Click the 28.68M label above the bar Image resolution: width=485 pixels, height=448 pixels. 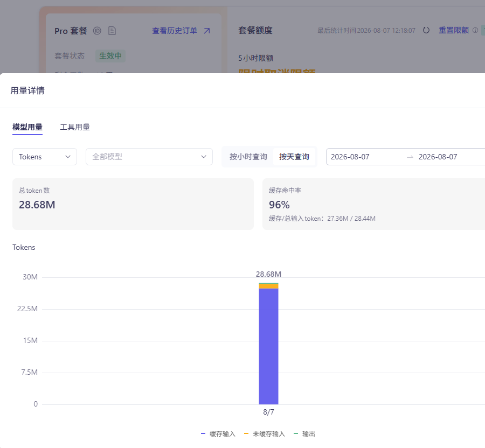[x=268, y=274]
